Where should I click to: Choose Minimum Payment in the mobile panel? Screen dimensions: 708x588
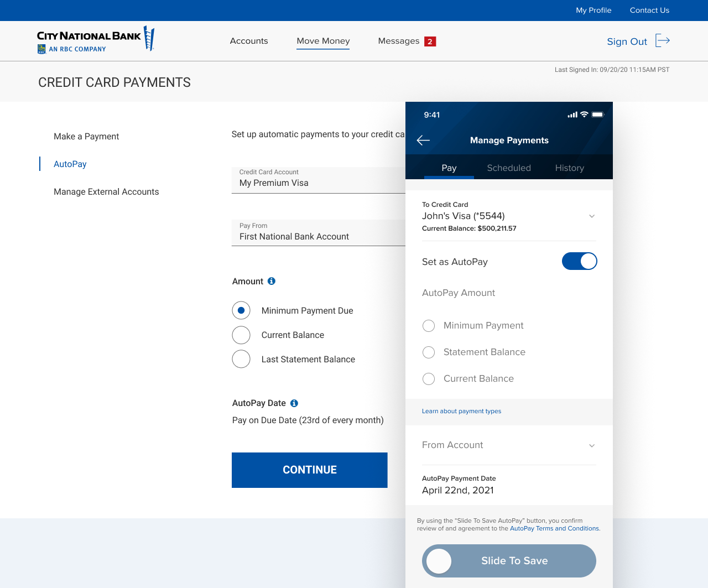(429, 326)
